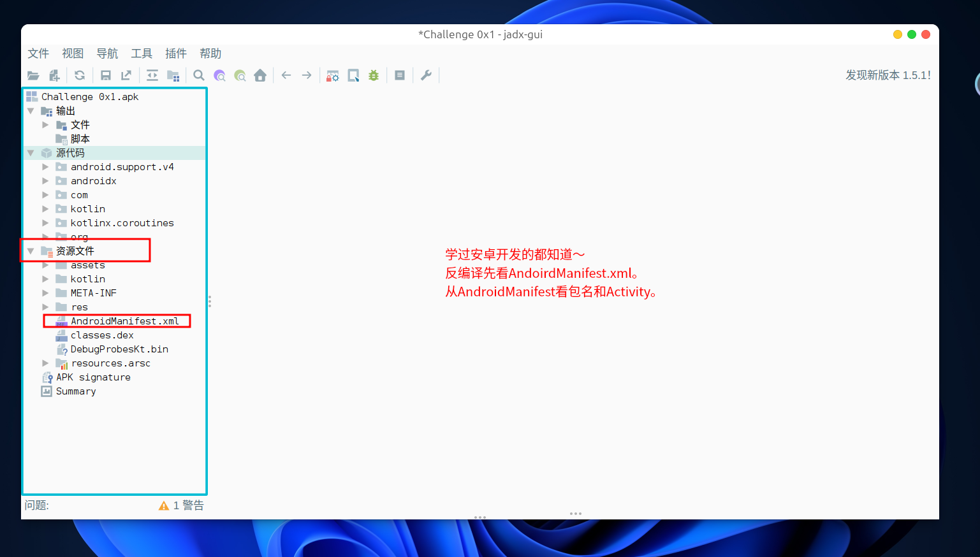Image resolution: width=980 pixels, height=557 pixels.
Task: Toggle the deobfuscation toolbar button
Action: coord(332,76)
